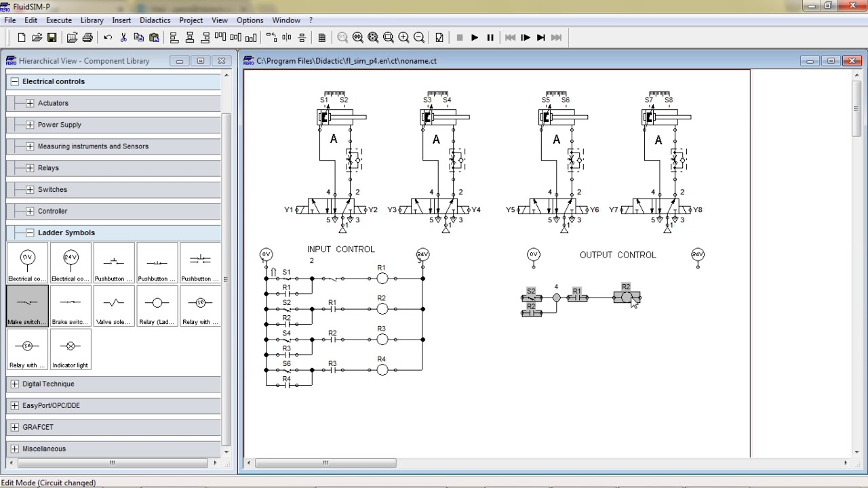Image resolution: width=868 pixels, height=488 pixels.
Task: Select the 24V Electrical connection symbol
Action: pos(71,263)
